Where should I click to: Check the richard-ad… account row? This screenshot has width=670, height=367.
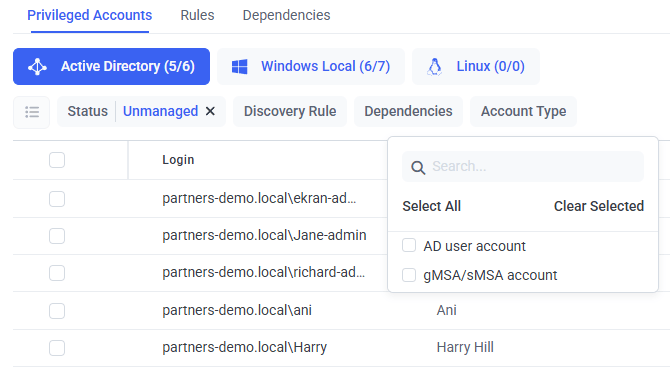pyautogui.click(x=57, y=273)
